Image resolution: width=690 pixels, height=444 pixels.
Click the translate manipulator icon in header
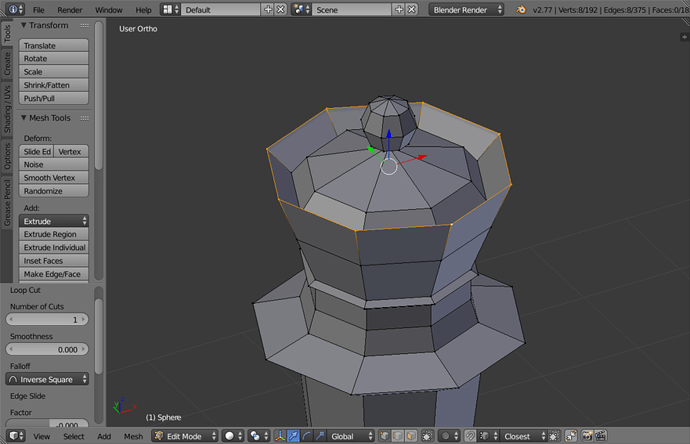(293, 437)
